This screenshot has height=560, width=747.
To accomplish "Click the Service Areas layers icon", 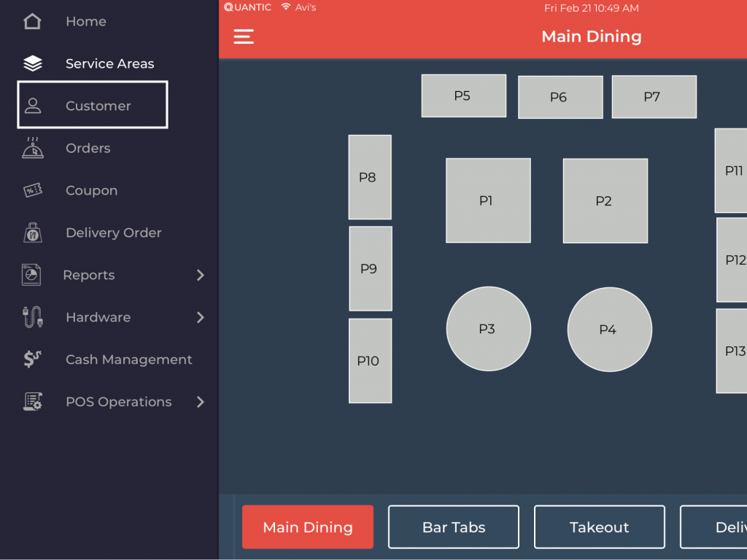I will 33,64.
